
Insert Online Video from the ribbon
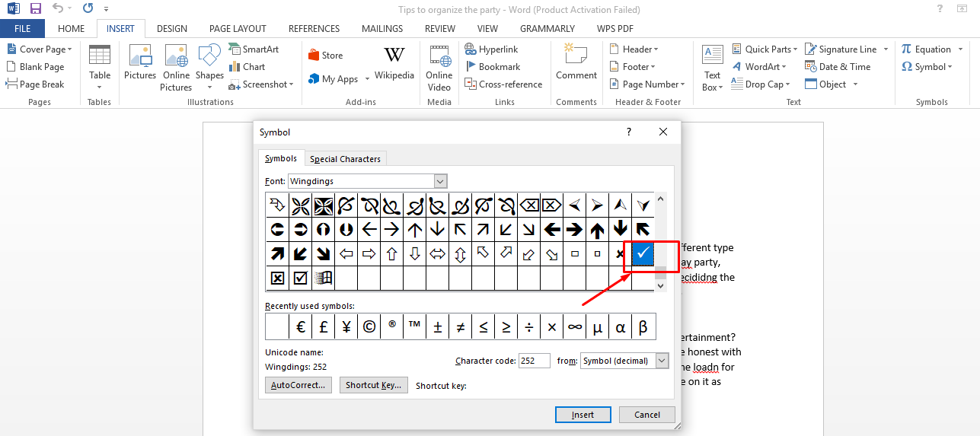point(439,67)
